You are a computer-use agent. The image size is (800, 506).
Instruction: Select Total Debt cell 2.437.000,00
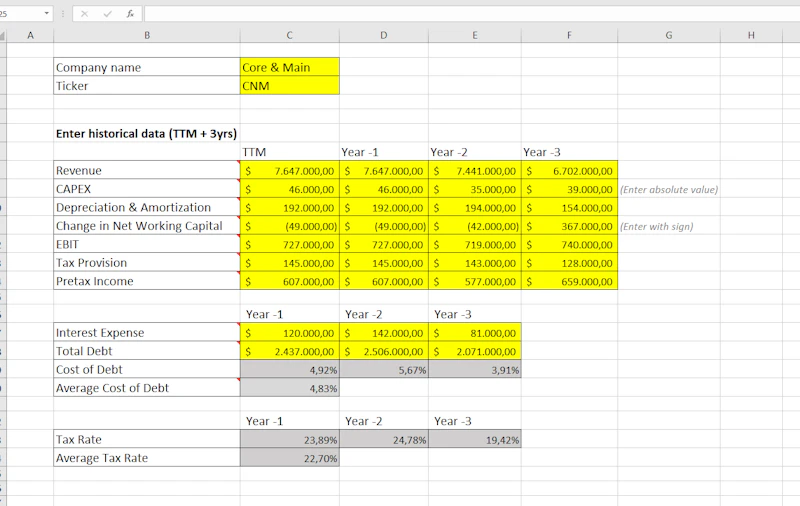coord(289,350)
